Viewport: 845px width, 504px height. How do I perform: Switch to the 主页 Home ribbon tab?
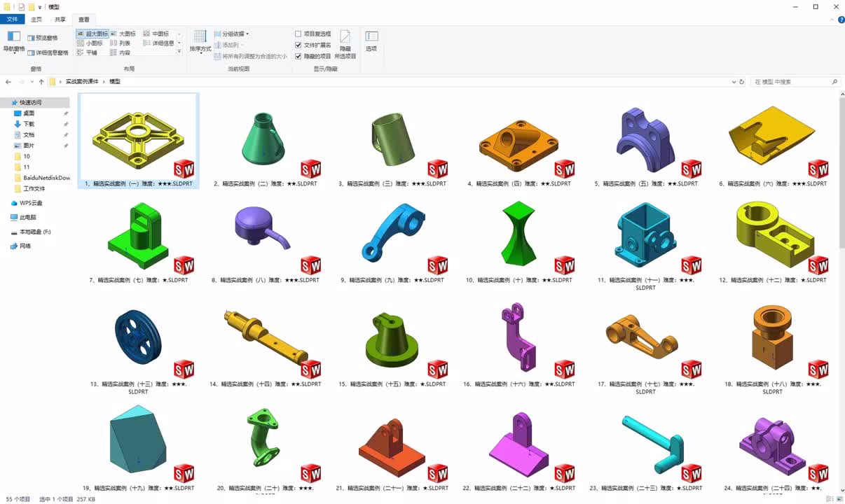36,20
